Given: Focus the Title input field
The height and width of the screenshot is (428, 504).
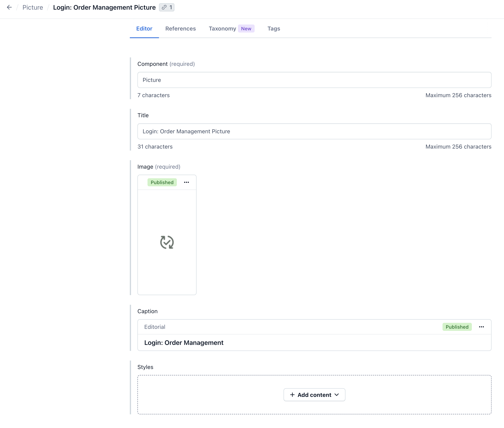Looking at the screenshot, I should click(314, 131).
